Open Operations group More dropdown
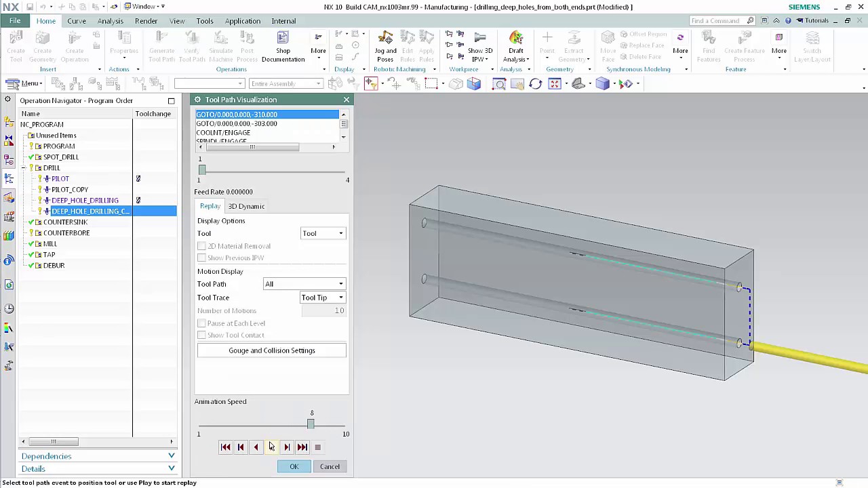Viewport: 868px width, 488px height. click(x=318, y=46)
